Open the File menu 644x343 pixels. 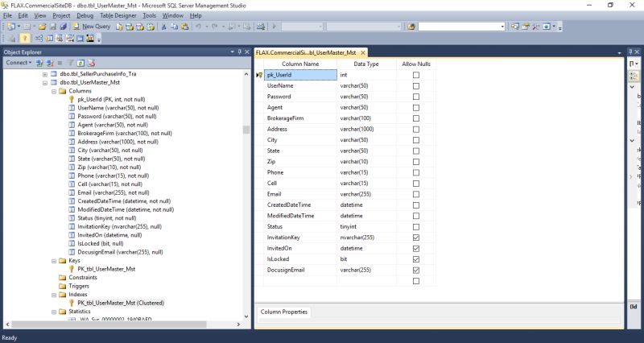point(7,15)
